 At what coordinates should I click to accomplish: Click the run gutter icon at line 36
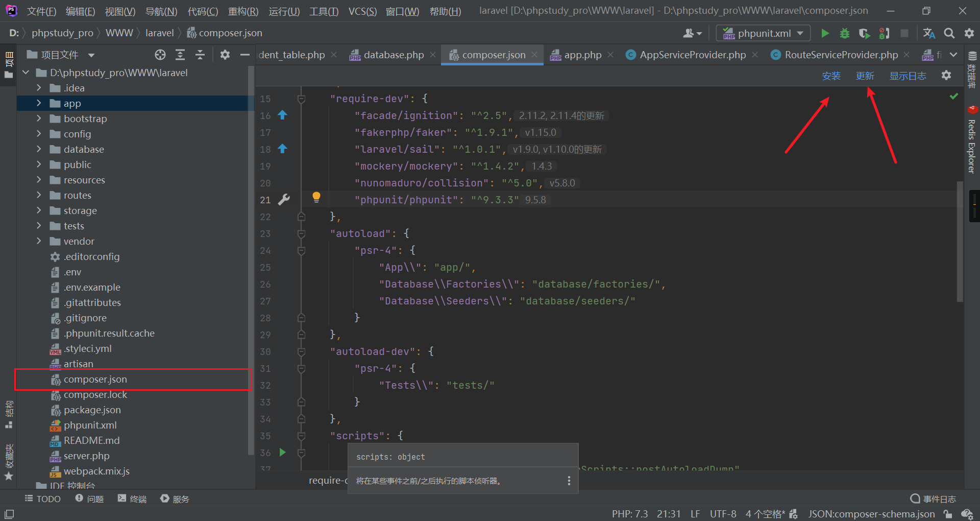pos(283,452)
